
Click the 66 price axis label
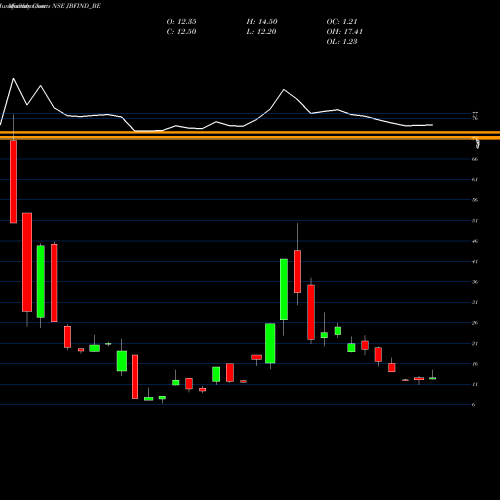pyautogui.click(x=475, y=159)
